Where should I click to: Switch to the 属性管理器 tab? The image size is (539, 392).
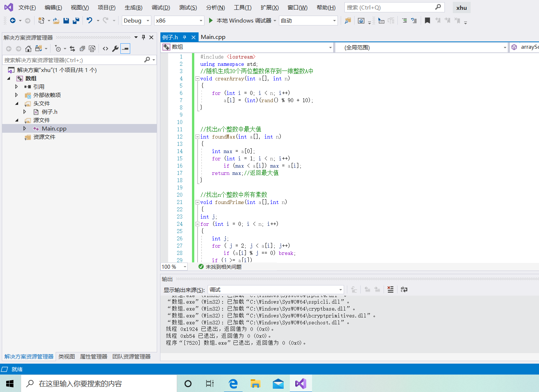[x=93, y=357]
